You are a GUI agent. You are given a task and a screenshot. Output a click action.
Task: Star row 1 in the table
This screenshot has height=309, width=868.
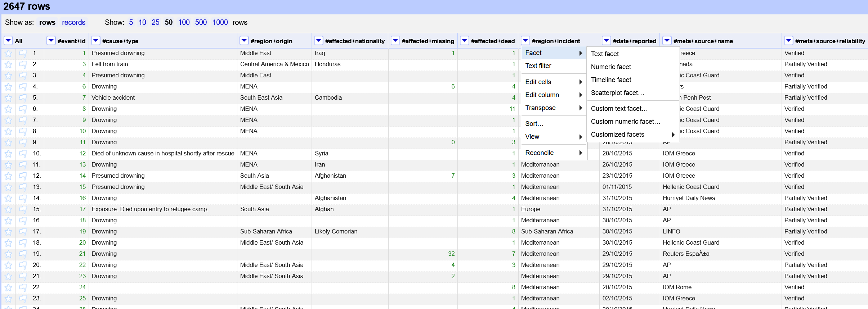pos(8,54)
